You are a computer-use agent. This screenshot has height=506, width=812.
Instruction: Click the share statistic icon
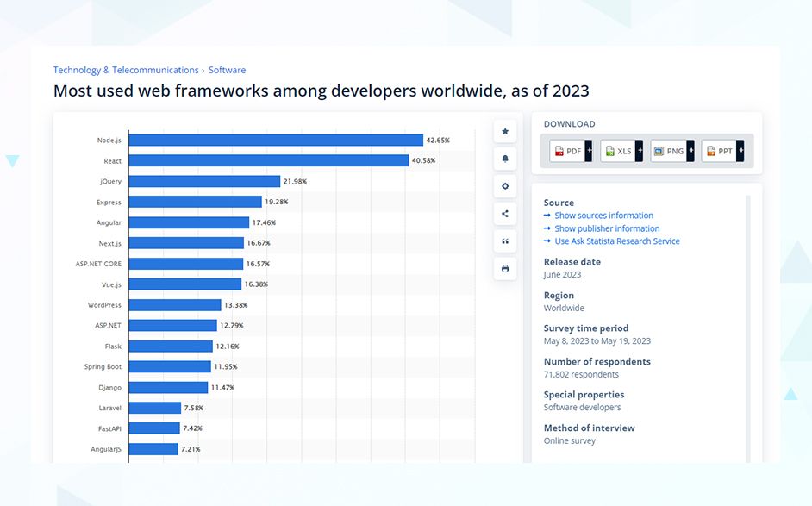[505, 214]
